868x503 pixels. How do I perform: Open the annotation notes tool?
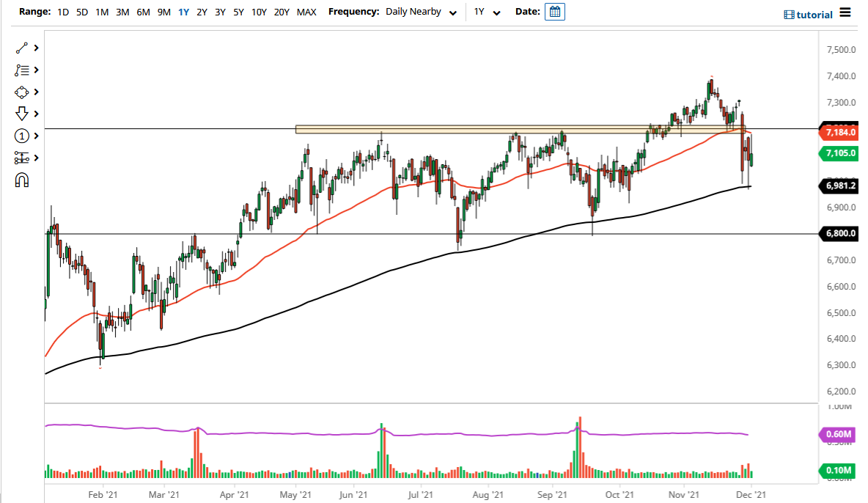tap(21, 70)
